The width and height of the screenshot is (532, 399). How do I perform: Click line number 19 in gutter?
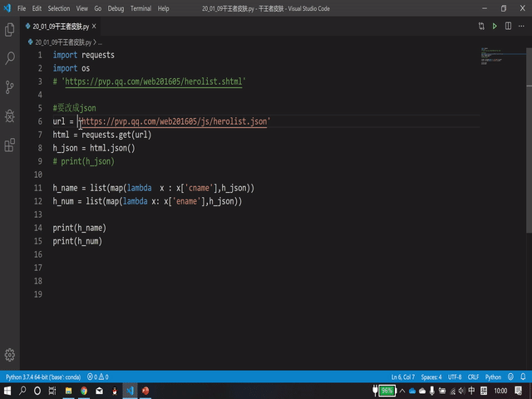37,294
